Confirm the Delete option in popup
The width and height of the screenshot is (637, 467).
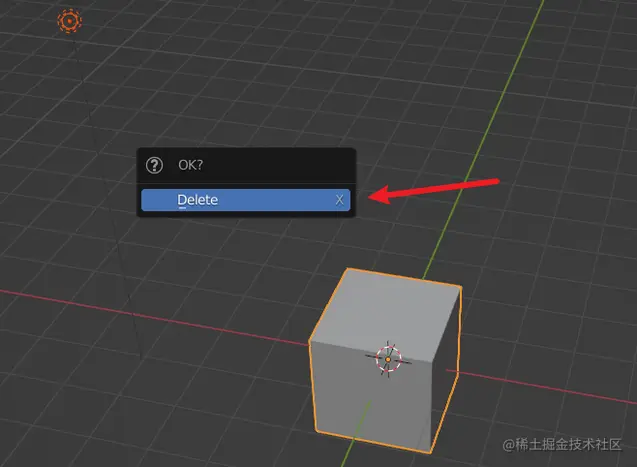[x=245, y=200]
